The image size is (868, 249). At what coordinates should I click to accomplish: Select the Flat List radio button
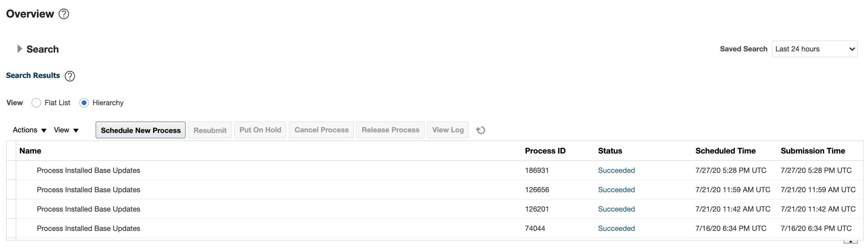[x=36, y=103]
